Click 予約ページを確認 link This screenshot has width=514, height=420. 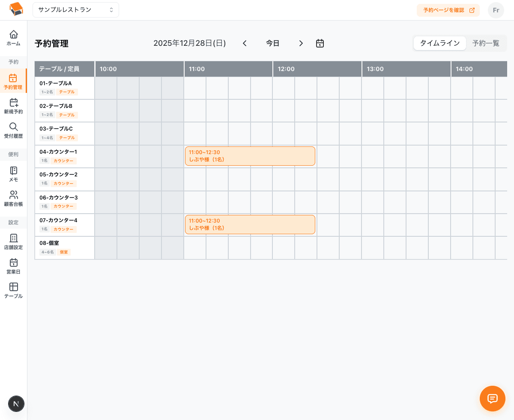click(448, 10)
